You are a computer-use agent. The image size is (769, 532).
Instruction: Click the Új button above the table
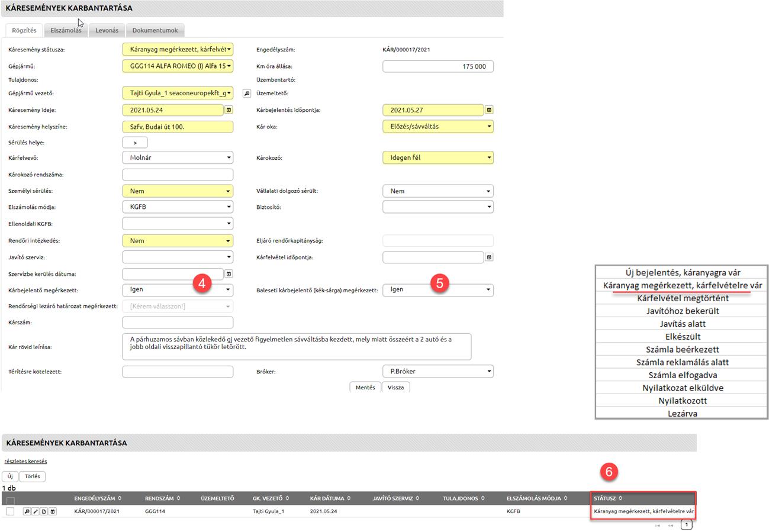point(10,476)
